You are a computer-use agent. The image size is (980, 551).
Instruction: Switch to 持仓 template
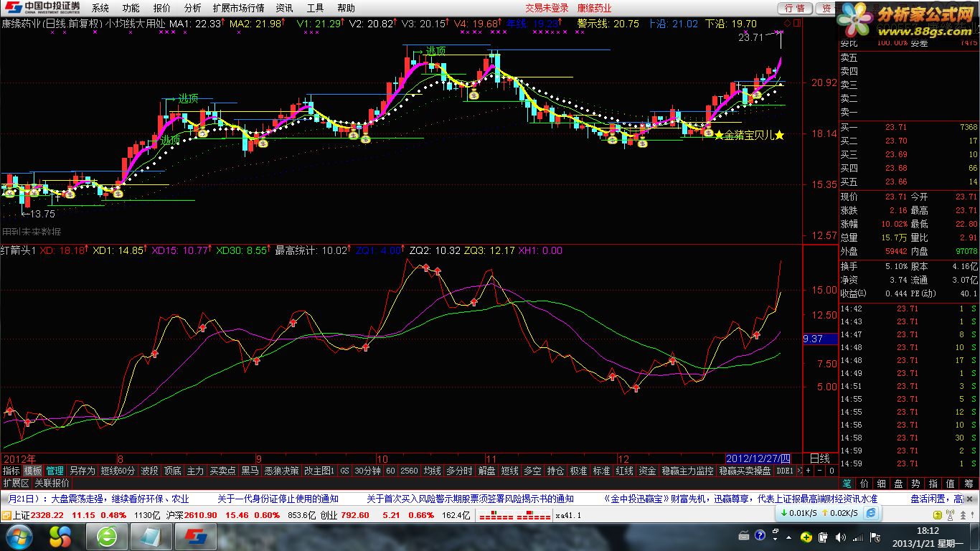(x=555, y=471)
